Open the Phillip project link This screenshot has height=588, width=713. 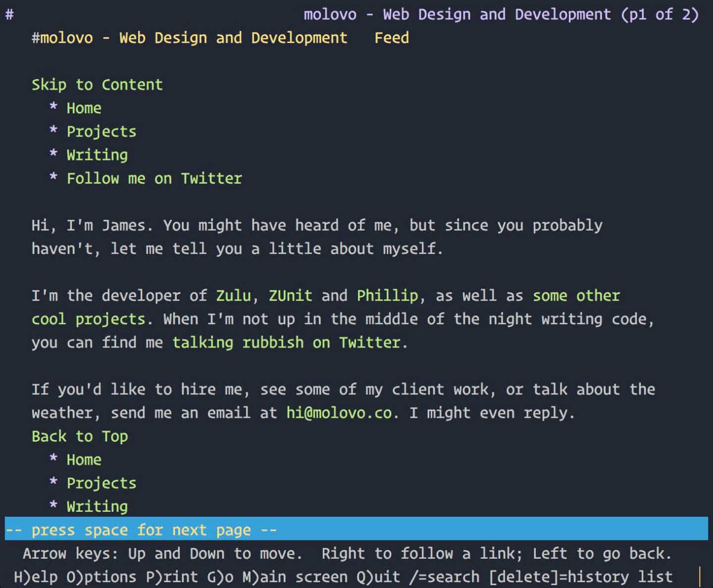[x=387, y=295]
